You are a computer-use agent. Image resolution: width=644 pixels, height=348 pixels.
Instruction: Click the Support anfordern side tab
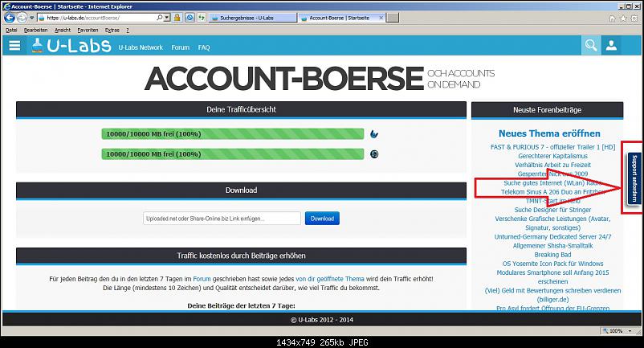coord(634,178)
